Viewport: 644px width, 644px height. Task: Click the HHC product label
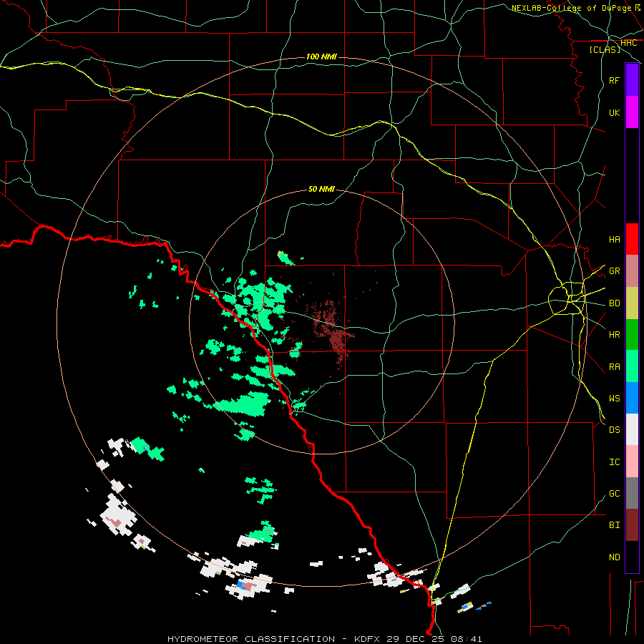click(x=628, y=43)
